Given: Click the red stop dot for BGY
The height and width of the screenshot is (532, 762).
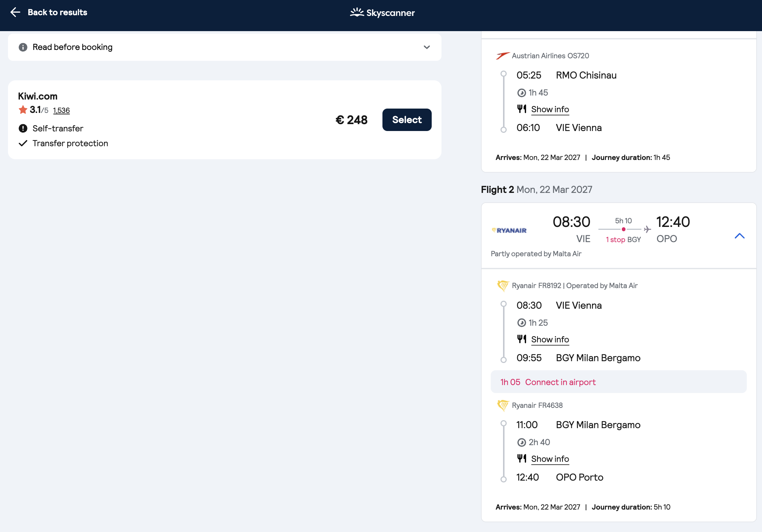Looking at the screenshot, I should pyautogui.click(x=623, y=229).
